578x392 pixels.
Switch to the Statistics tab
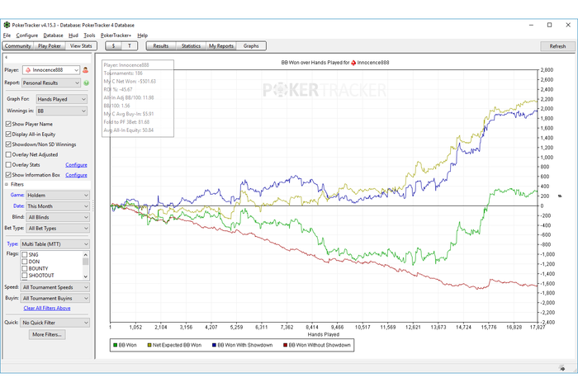tap(191, 46)
